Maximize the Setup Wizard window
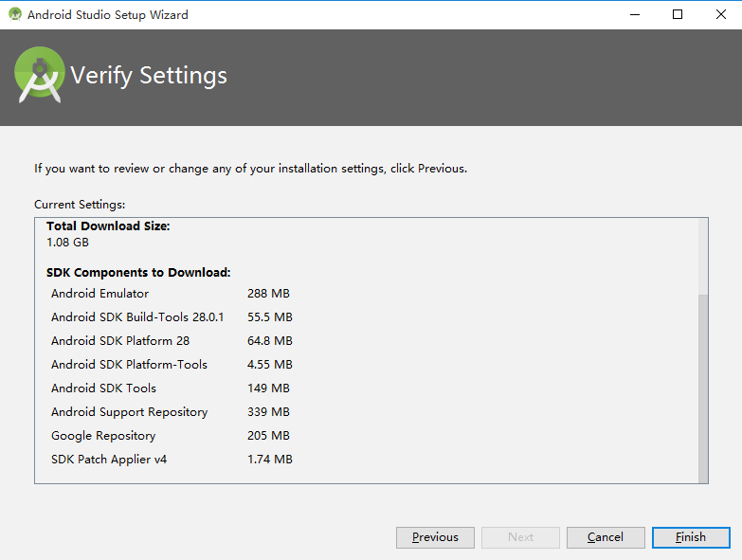The image size is (742, 560). click(x=678, y=14)
